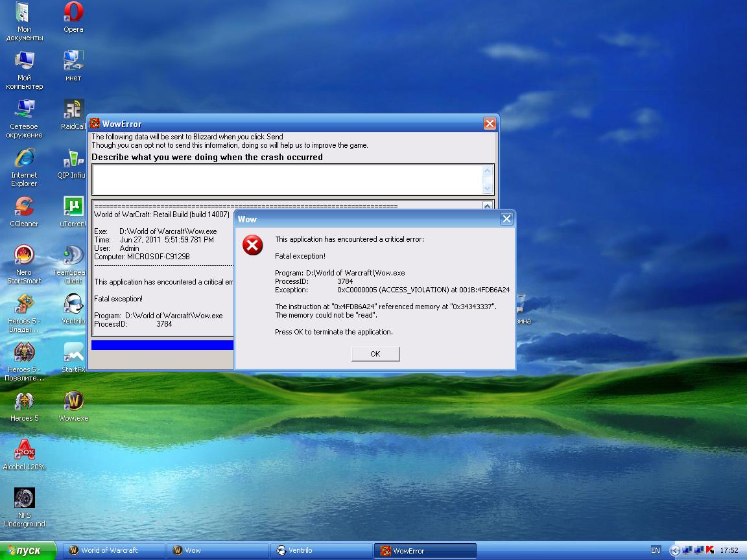Open Alcohol 120% from the desktop

24,455
